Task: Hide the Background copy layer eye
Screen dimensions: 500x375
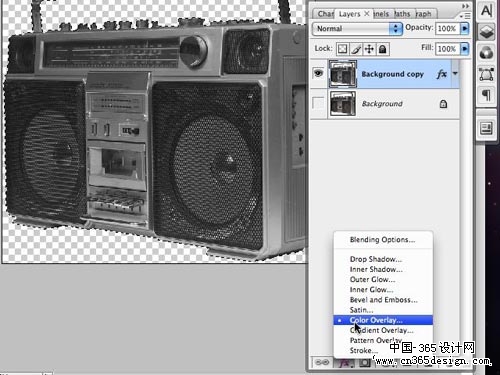Action: [x=318, y=73]
